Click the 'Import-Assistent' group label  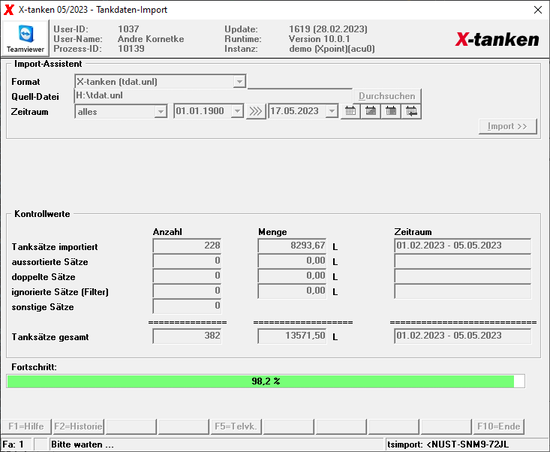[x=48, y=64]
